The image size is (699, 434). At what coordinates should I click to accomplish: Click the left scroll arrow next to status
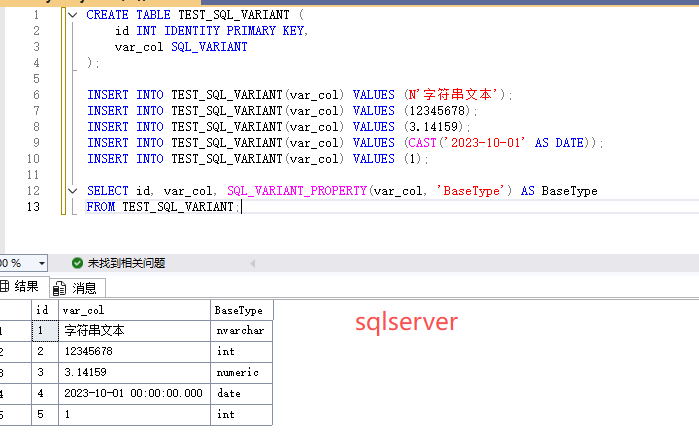pyautogui.click(x=253, y=263)
